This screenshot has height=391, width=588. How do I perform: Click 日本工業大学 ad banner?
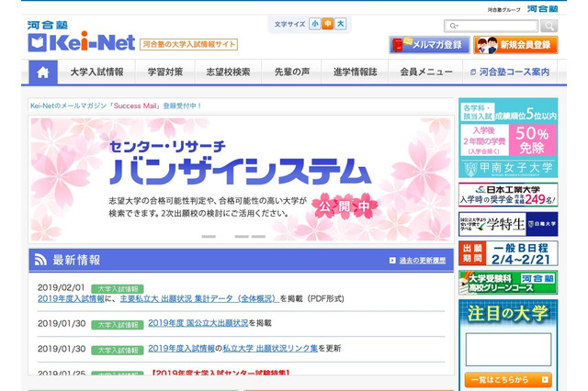click(x=508, y=195)
